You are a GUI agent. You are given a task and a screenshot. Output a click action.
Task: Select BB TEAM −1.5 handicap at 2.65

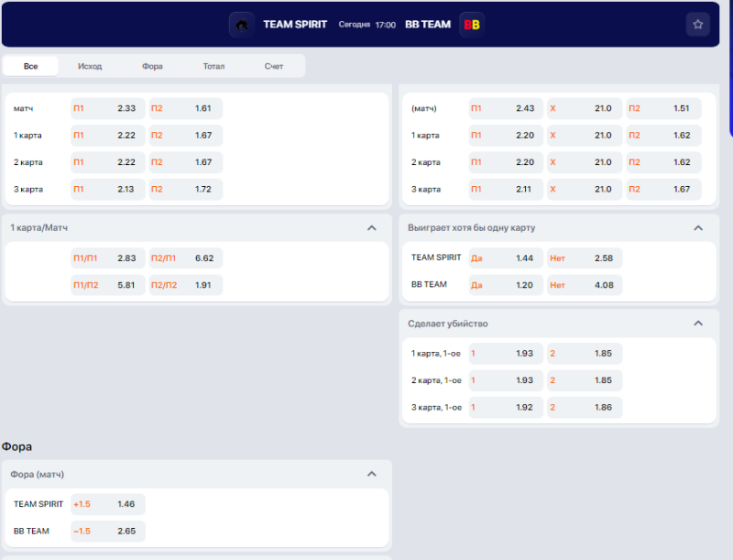click(106, 531)
